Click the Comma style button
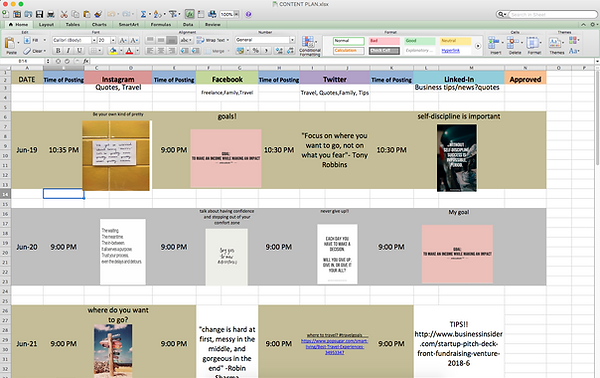 coord(266,51)
